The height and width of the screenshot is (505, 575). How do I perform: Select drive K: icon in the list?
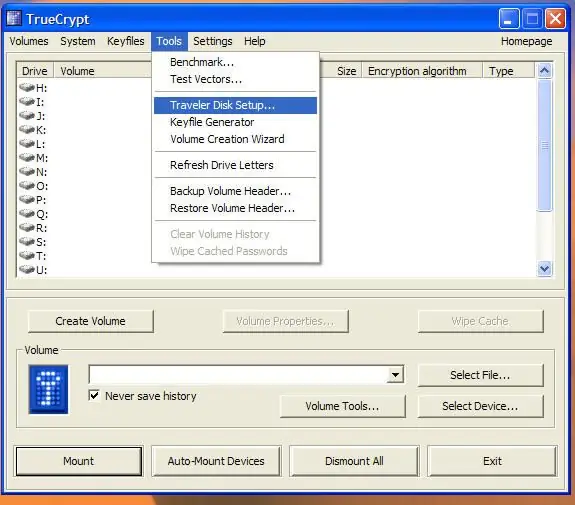(27, 129)
